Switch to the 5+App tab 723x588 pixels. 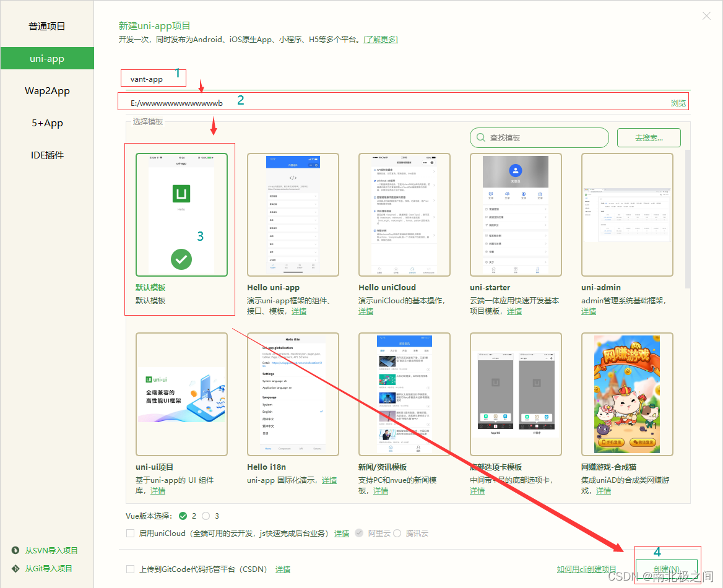(x=47, y=123)
